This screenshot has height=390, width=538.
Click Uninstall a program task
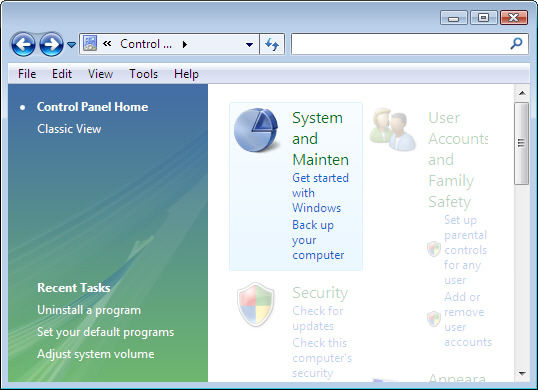point(89,310)
